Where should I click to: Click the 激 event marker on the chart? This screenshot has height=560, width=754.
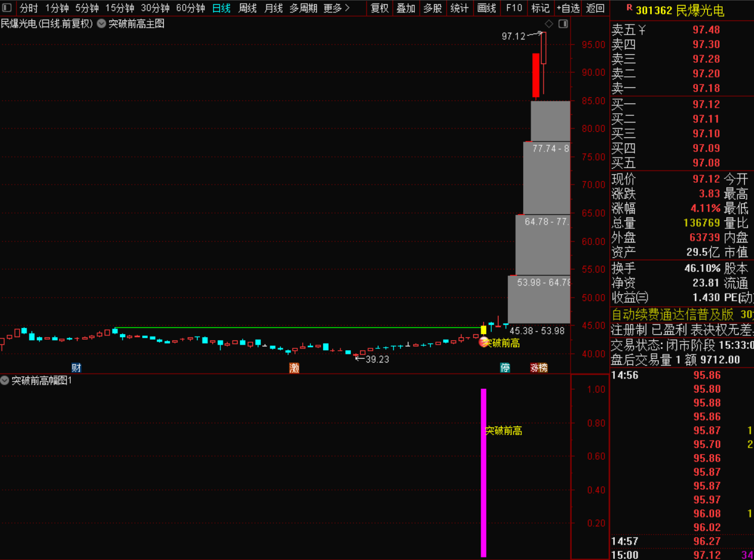(x=294, y=368)
